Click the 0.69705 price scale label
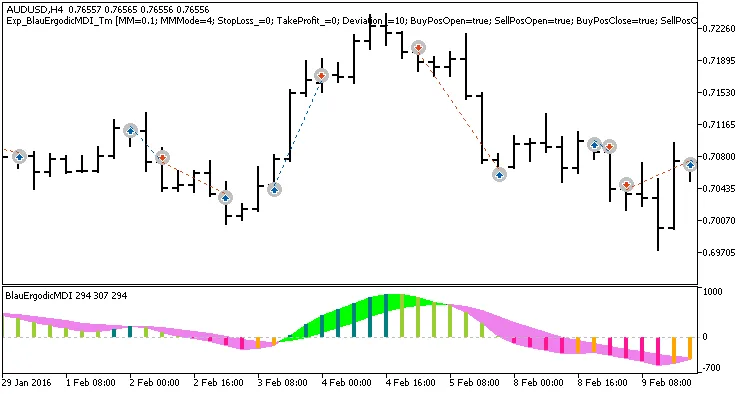Image resolution: width=750 pixels, height=394 pixels. pyautogui.click(x=719, y=253)
